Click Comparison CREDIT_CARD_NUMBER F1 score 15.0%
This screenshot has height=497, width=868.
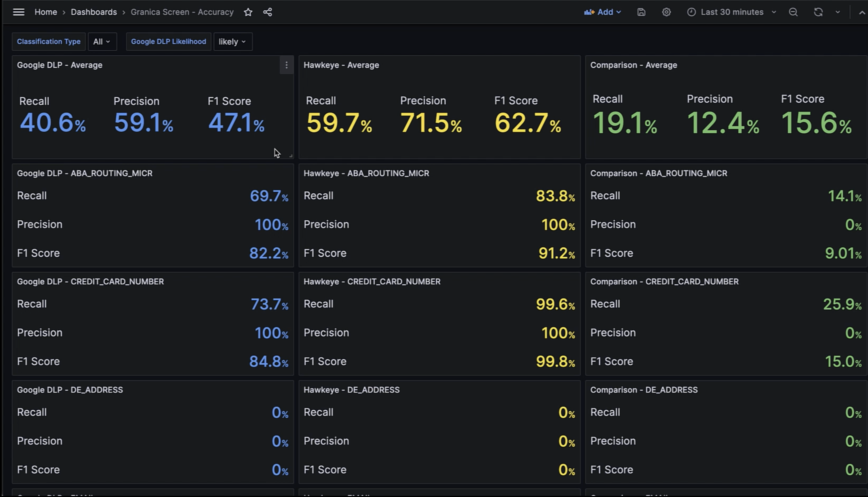[x=844, y=362]
